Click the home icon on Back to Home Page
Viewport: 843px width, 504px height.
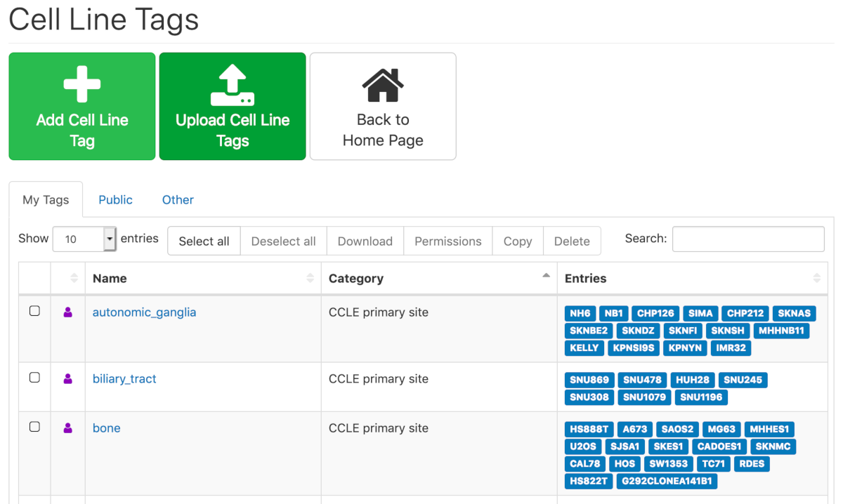pyautogui.click(x=382, y=83)
